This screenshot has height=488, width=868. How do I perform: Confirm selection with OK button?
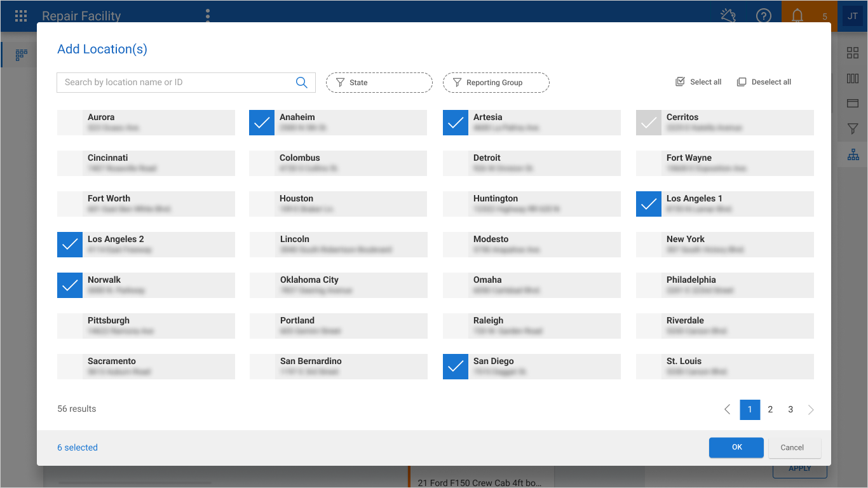736,447
